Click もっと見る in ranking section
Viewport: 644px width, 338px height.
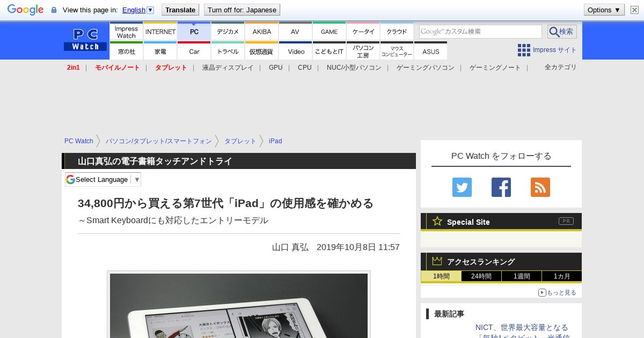coord(557,292)
